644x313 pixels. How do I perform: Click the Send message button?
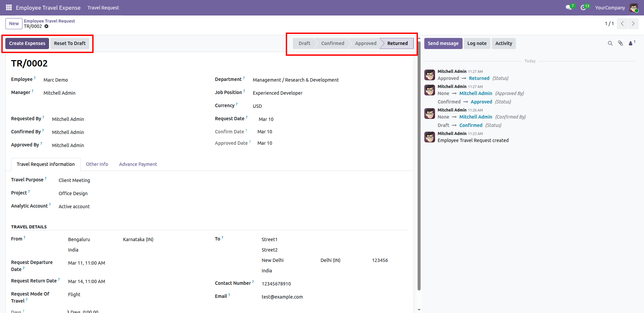click(x=443, y=43)
